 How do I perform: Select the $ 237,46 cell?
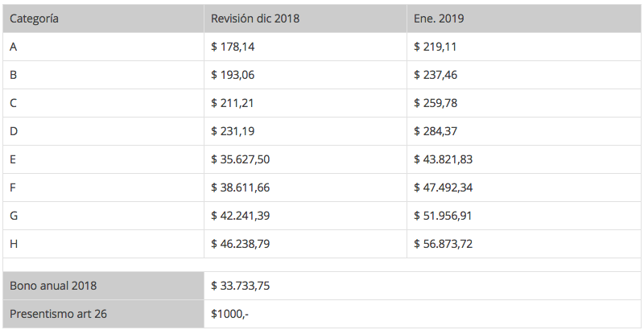click(436, 75)
